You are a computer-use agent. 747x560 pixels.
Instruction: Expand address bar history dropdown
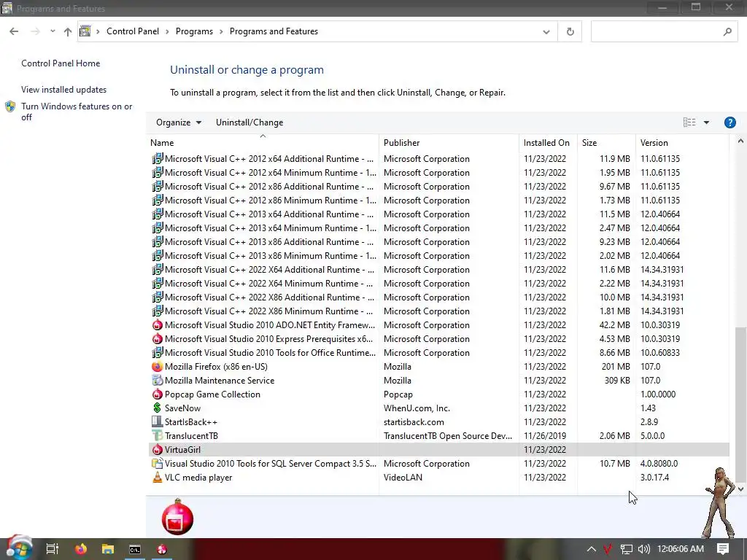[546, 32]
